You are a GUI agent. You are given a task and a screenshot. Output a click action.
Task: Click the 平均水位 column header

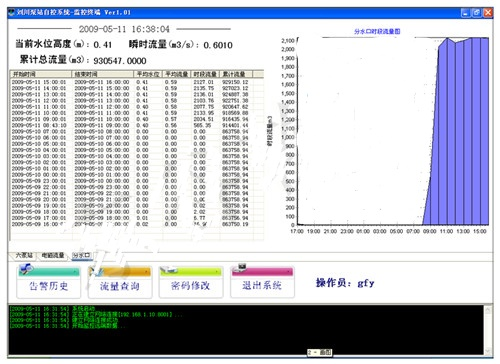pos(148,74)
